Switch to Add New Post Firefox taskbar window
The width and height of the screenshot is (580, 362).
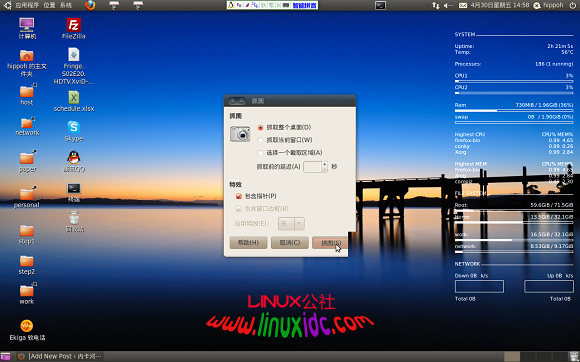click(60, 356)
